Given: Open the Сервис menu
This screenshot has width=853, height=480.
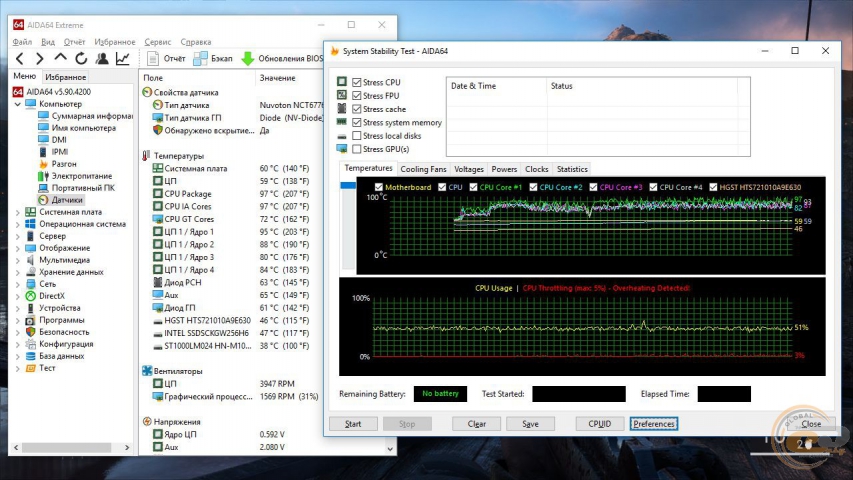Looking at the screenshot, I should click(x=157, y=42).
